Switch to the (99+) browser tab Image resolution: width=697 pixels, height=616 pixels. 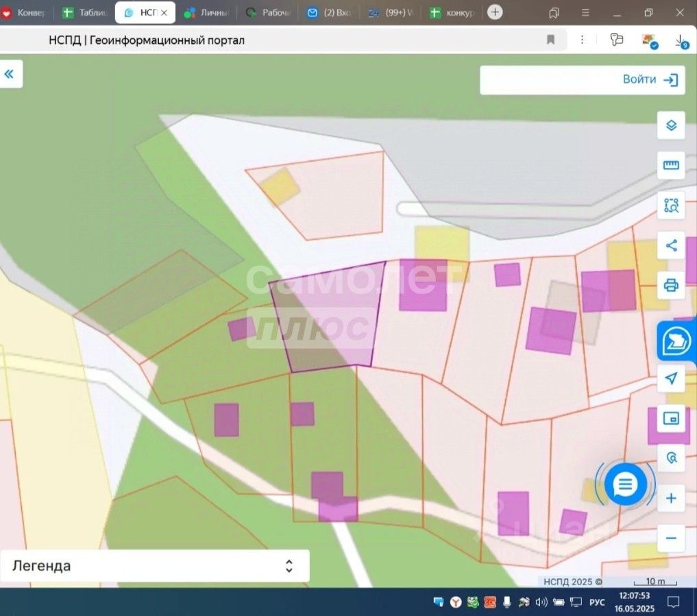coord(390,12)
